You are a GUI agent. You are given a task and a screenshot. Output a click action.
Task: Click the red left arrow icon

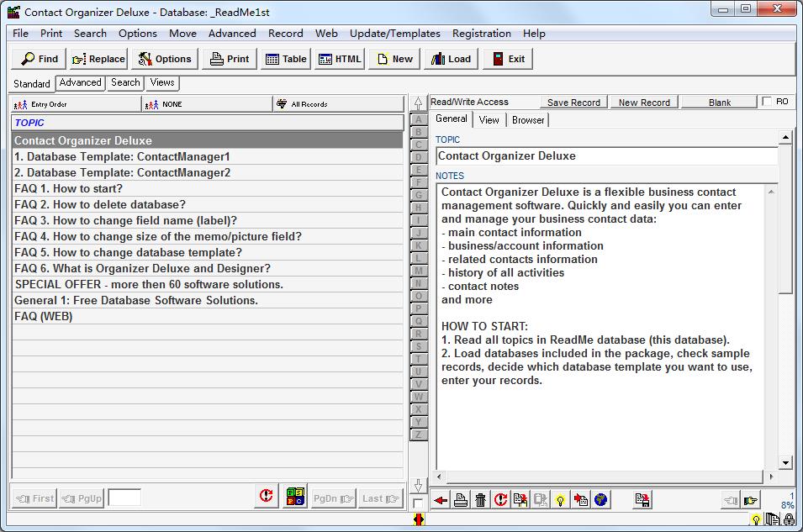click(441, 500)
